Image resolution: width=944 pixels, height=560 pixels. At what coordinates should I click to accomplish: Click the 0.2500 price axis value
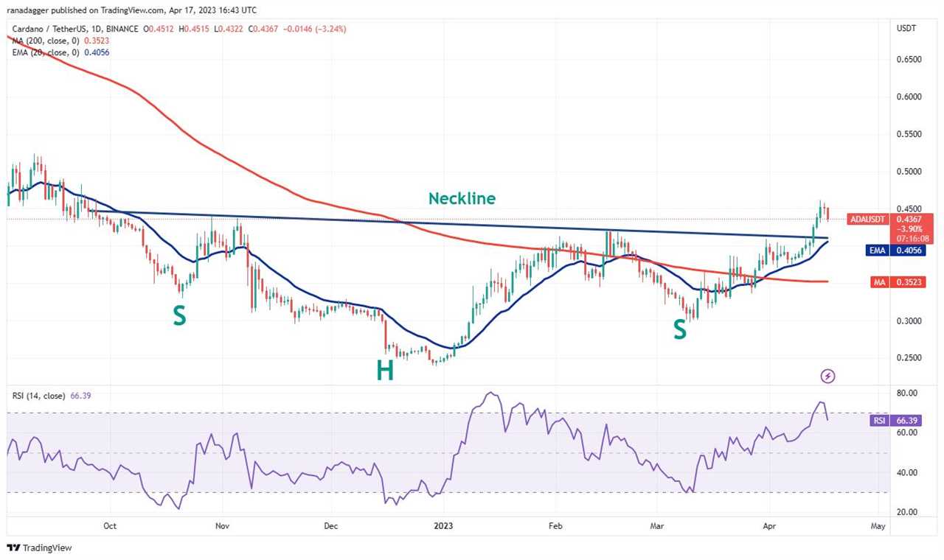(x=908, y=358)
